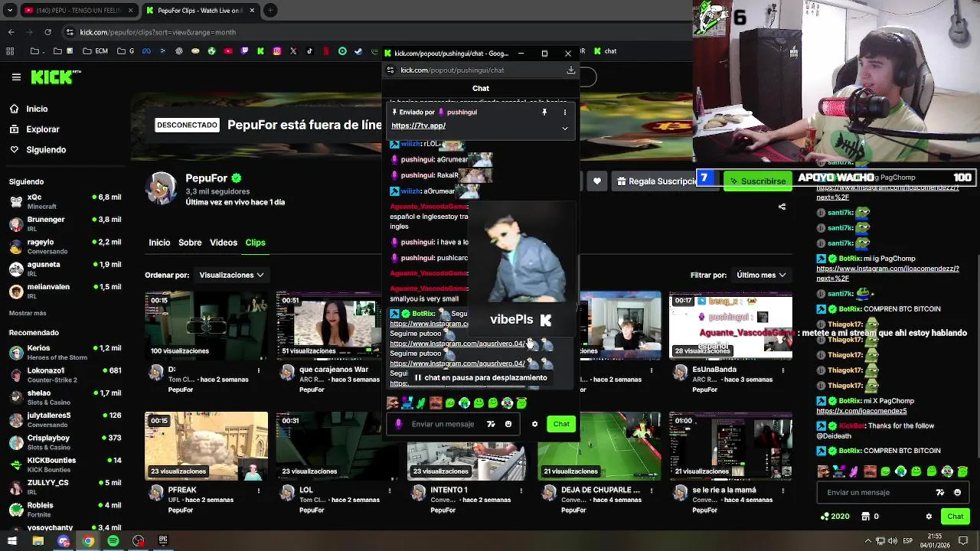Screen dimensions: 980x551
Task: Open the Twitch bookmark
Action: 244,51
